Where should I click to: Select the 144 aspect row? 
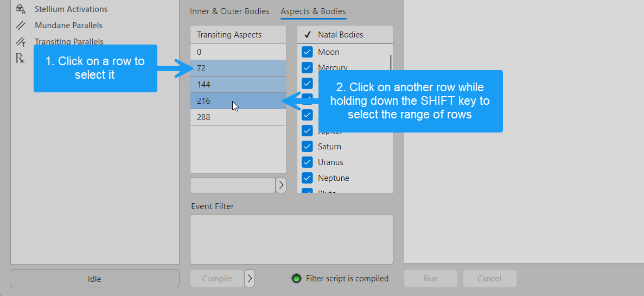238,85
